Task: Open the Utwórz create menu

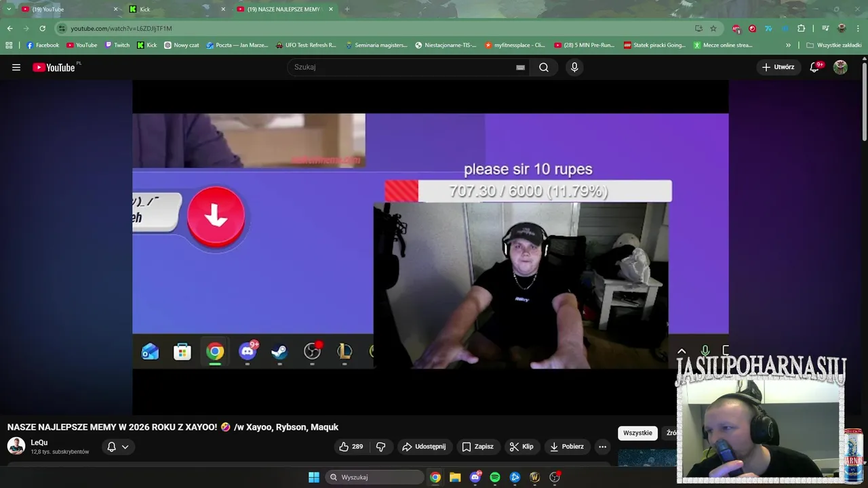Action: [x=778, y=67]
